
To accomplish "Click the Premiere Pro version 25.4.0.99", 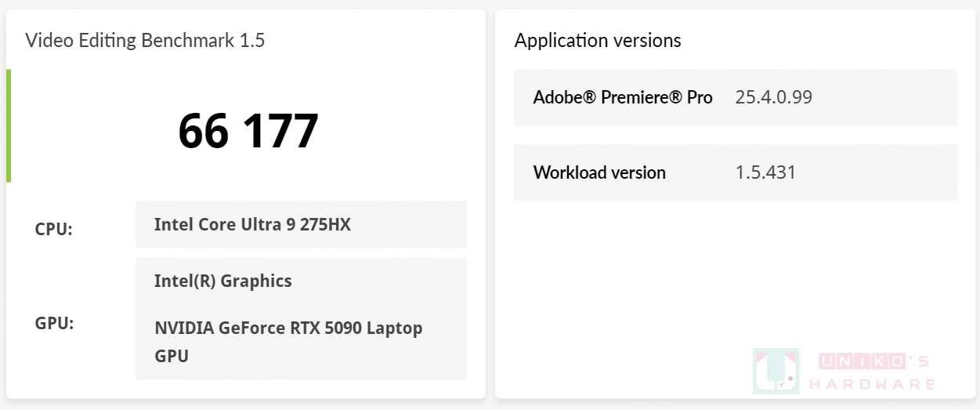I will tap(773, 97).
